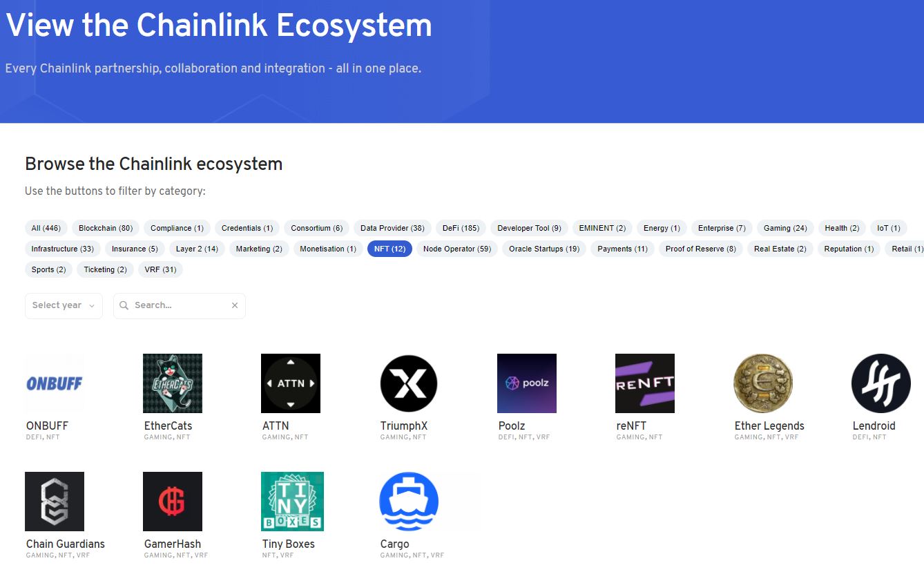Open the EtherCats cat logo
This screenshot has height=572, width=924.
(x=173, y=383)
